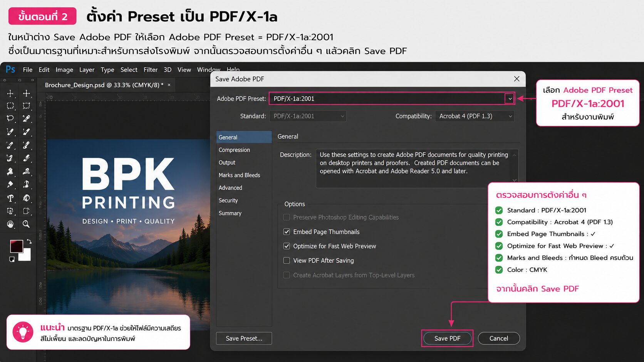Open the Compatibility dropdown
Viewport: 644px width, 362px height.
click(475, 116)
